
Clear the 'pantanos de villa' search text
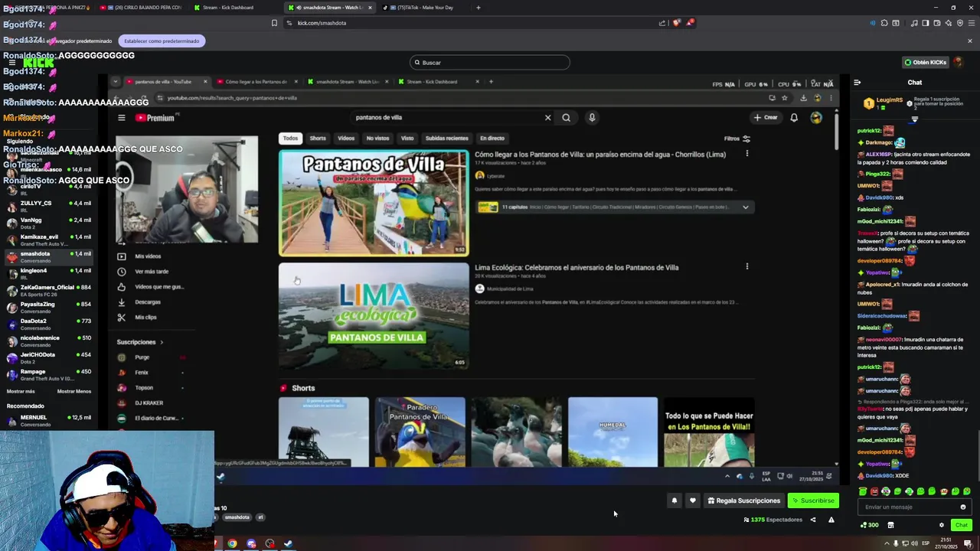click(547, 118)
